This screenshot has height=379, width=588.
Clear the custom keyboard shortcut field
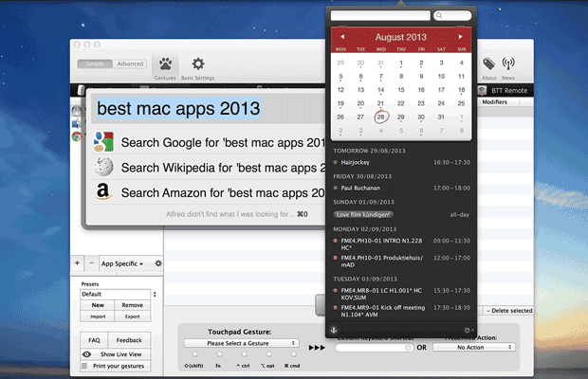click(408, 348)
